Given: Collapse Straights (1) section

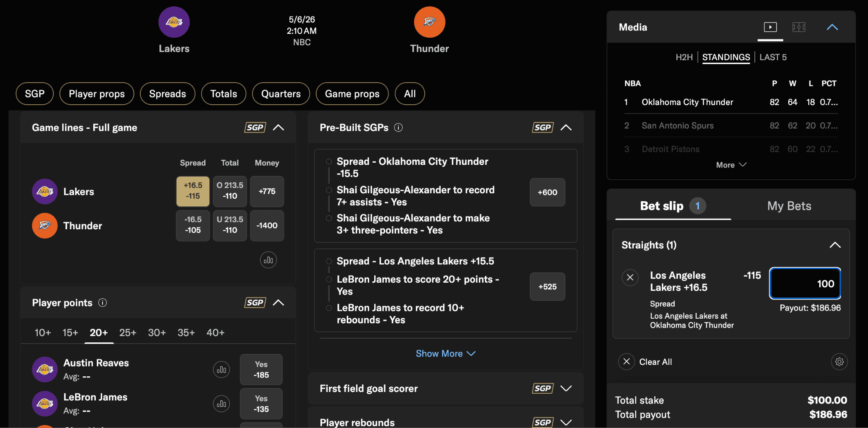Looking at the screenshot, I should 835,245.
